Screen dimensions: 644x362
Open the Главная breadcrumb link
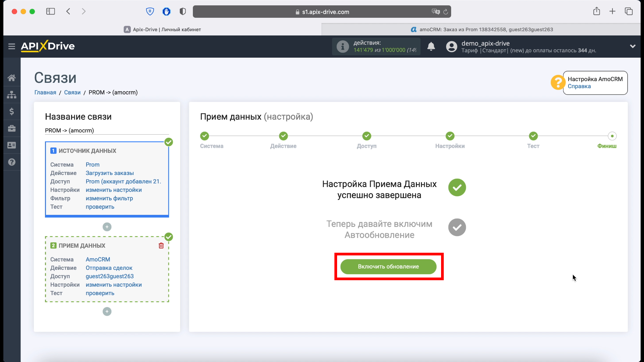pos(45,93)
